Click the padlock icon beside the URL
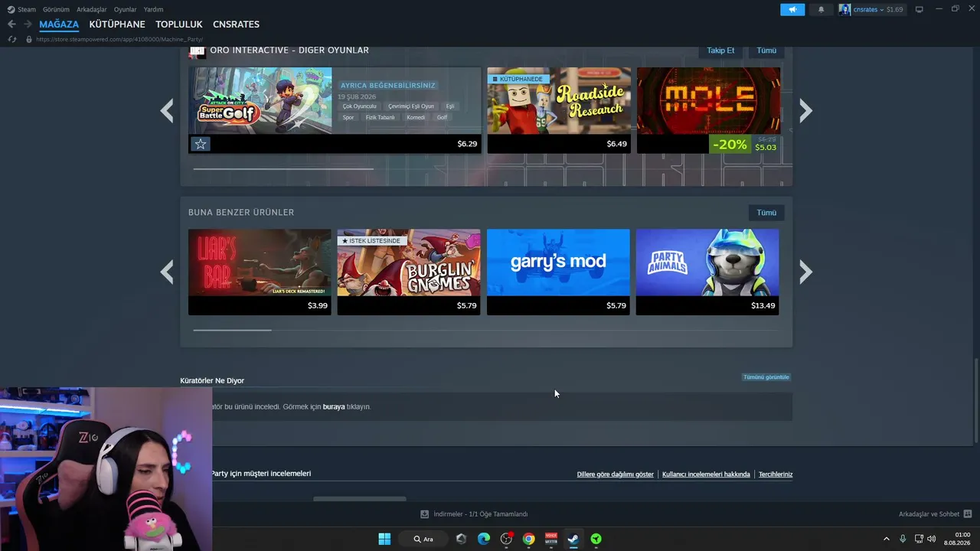Image resolution: width=980 pixels, height=551 pixels. 29,39
